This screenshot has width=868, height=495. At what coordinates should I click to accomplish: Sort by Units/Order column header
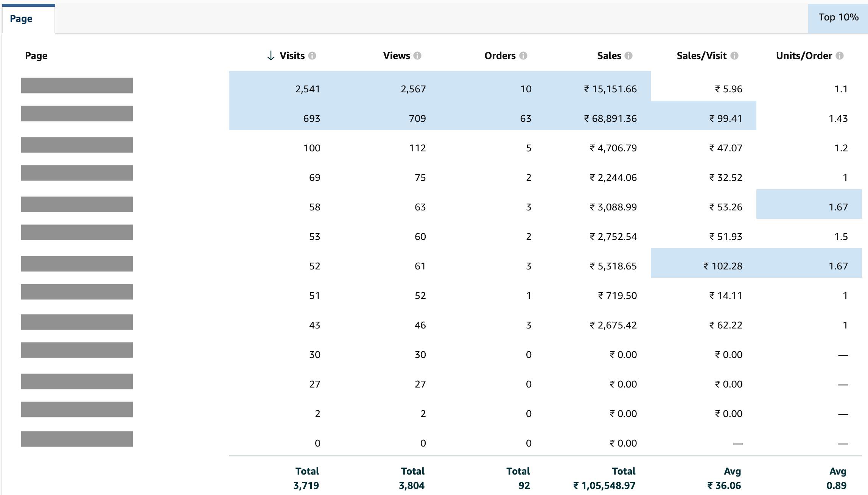(804, 56)
